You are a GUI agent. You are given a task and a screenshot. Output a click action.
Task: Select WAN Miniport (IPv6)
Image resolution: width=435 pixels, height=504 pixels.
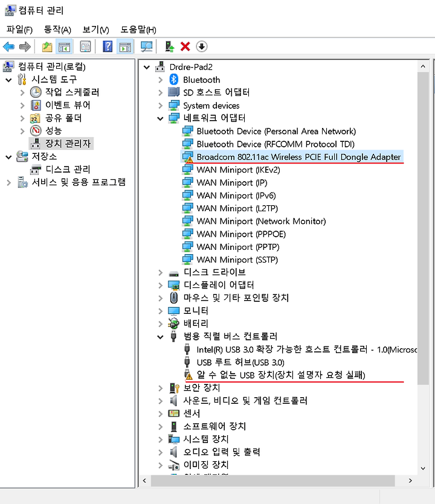tap(236, 196)
